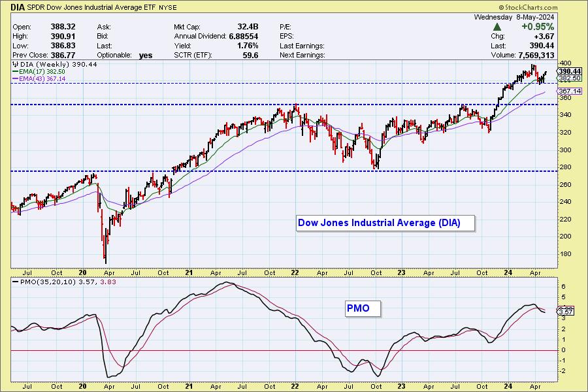The image size is (588, 392).
Task: Click the date Wednesday 8-May-2024
Action: 514,17
